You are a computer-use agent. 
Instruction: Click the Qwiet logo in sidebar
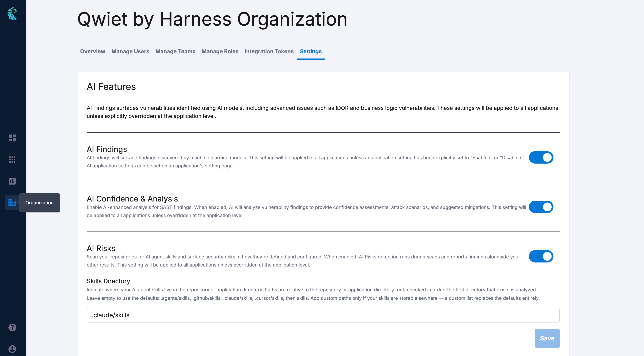[x=12, y=14]
